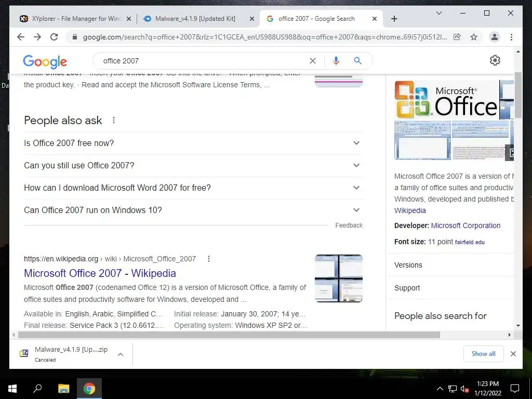Click Show all downloads button
The image size is (532, 399).
(x=484, y=354)
